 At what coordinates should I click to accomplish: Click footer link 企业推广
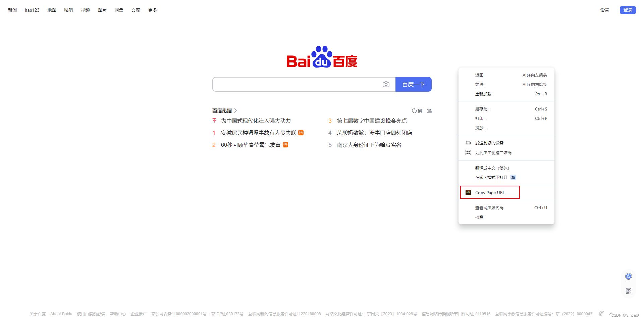(139, 314)
